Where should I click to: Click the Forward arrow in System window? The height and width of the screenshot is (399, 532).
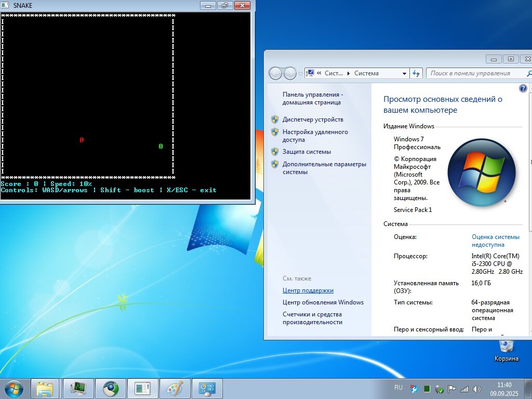(x=290, y=73)
